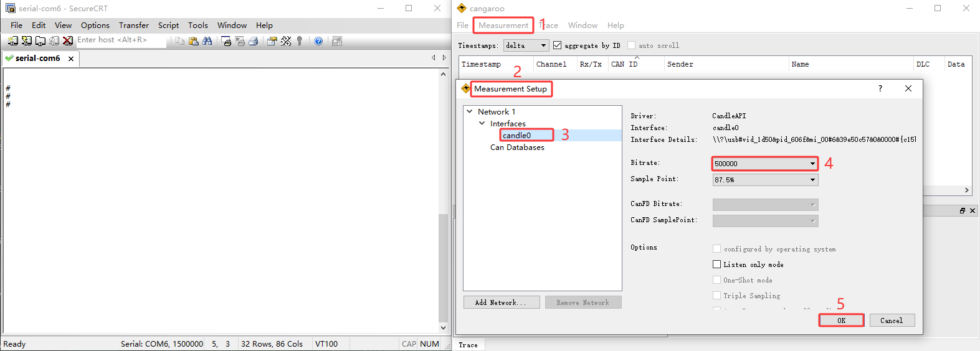Image resolution: width=980 pixels, height=351 pixels.
Task: Select candle0 interface in tree
Action: tap(517, 135)
